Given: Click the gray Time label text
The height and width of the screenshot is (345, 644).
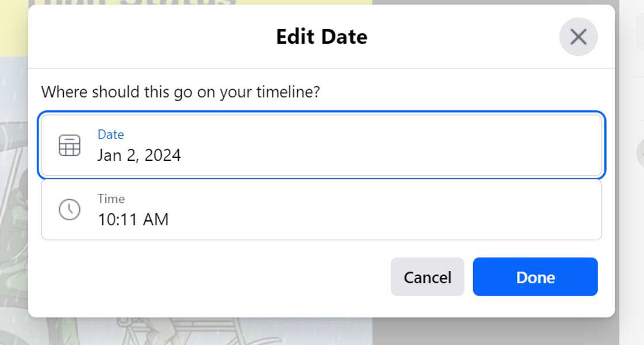Looking at the screenshot, I should click(x=111, y=199).
